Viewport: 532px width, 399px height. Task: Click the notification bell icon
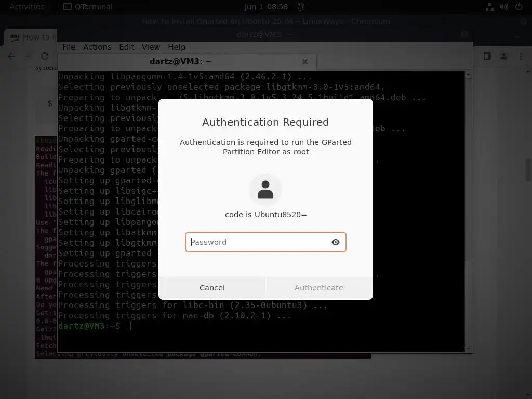[x=301, y=7]
